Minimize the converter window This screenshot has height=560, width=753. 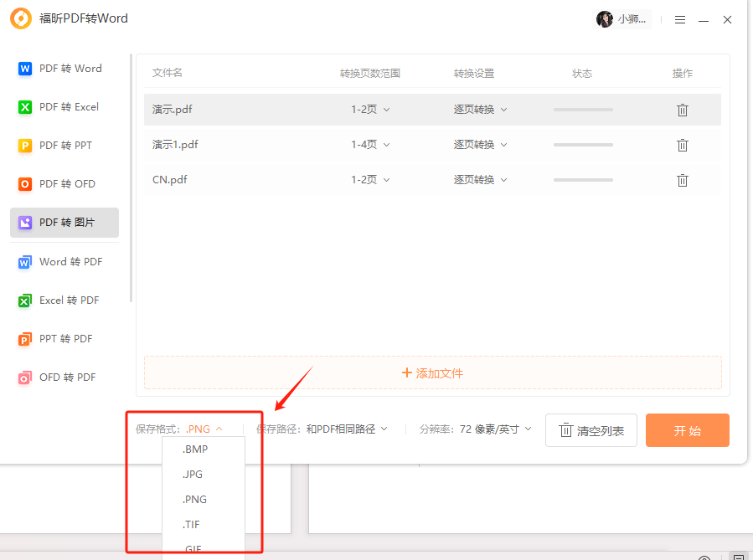click(x=704, y=20)
